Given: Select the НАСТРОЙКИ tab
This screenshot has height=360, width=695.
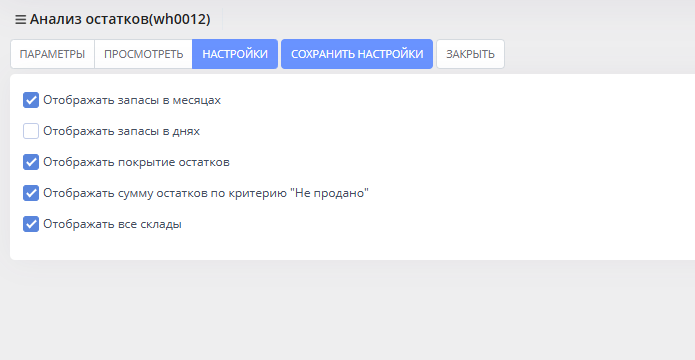Looking at the screenshot, I should (x=235, y=54).
